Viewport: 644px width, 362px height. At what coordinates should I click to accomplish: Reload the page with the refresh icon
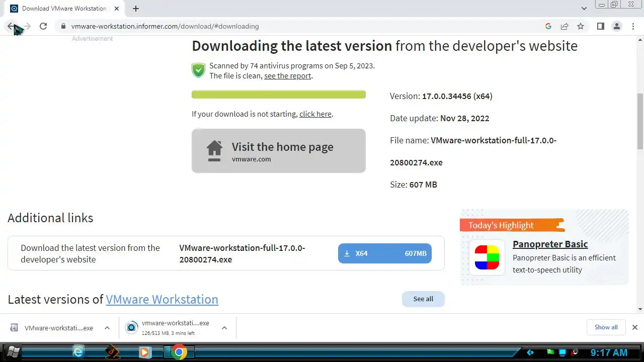pos(43,26)
